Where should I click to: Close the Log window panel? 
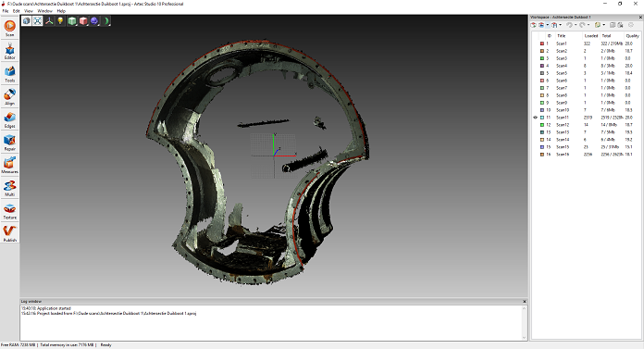pos(524,301)
